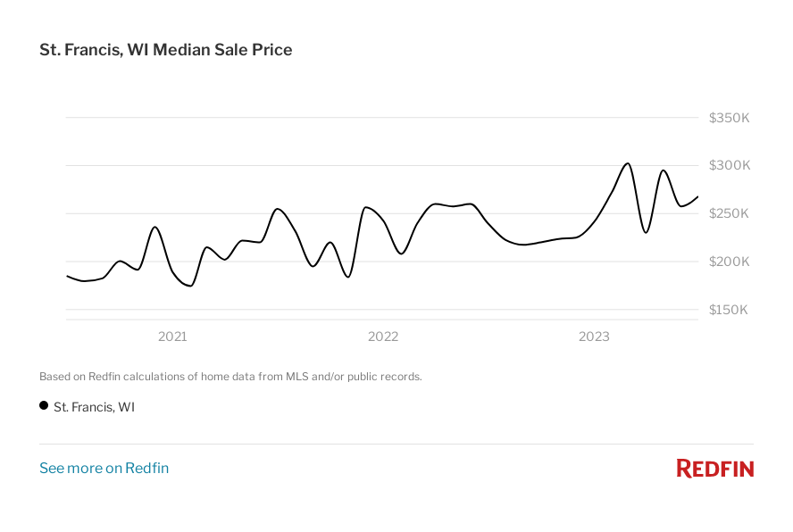Click the $200K y-axis label

(729, 262)
